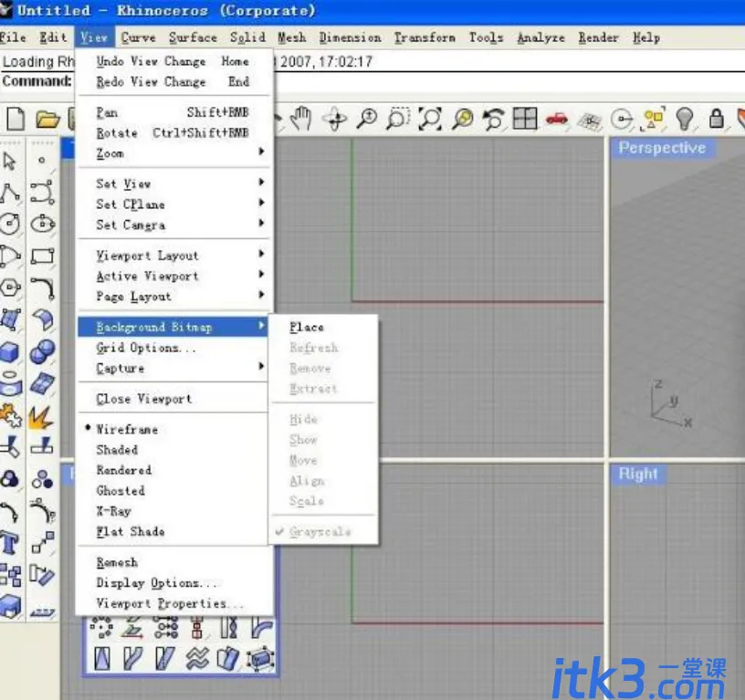Choose Undo View Change menu entry

pos(175,61)
